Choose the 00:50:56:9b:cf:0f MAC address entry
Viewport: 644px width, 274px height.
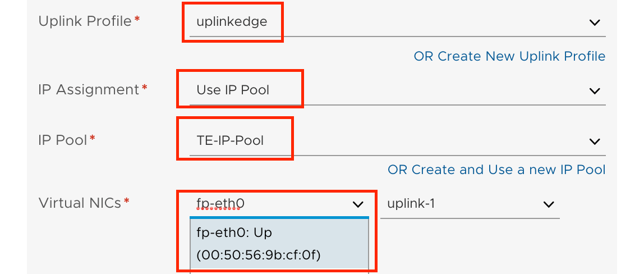tap(258, 255)
